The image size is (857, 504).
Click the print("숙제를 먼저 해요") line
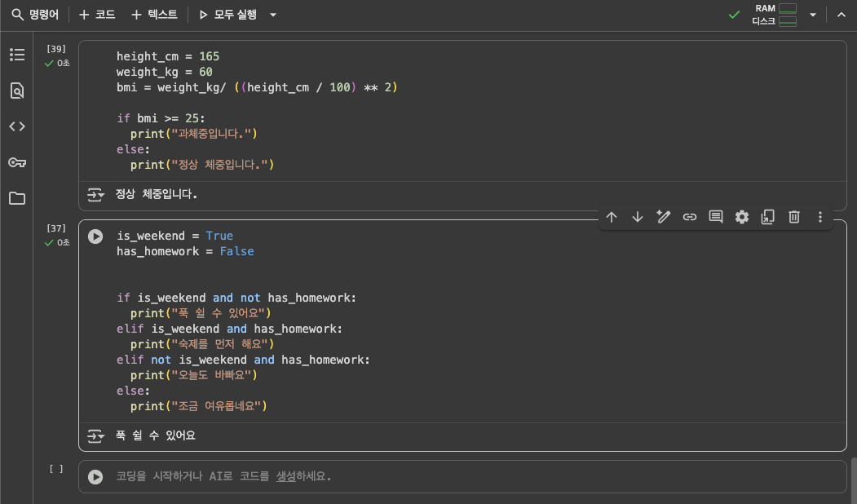202,344
